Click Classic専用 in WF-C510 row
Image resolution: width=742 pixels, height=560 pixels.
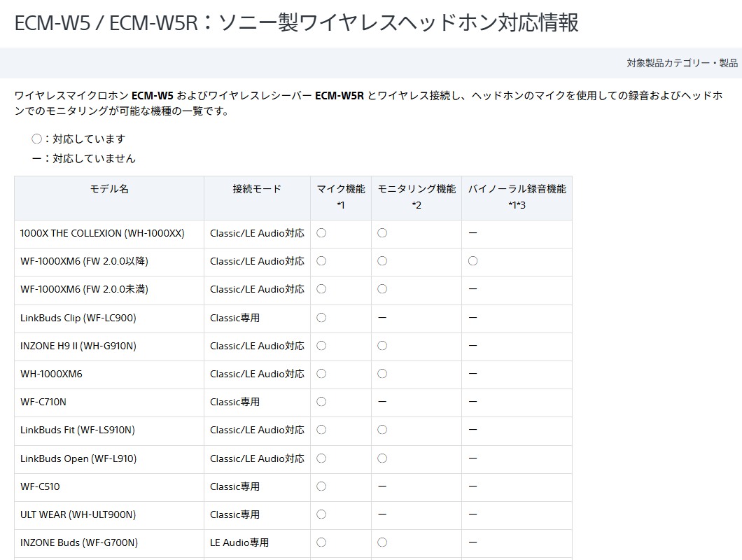234,486
